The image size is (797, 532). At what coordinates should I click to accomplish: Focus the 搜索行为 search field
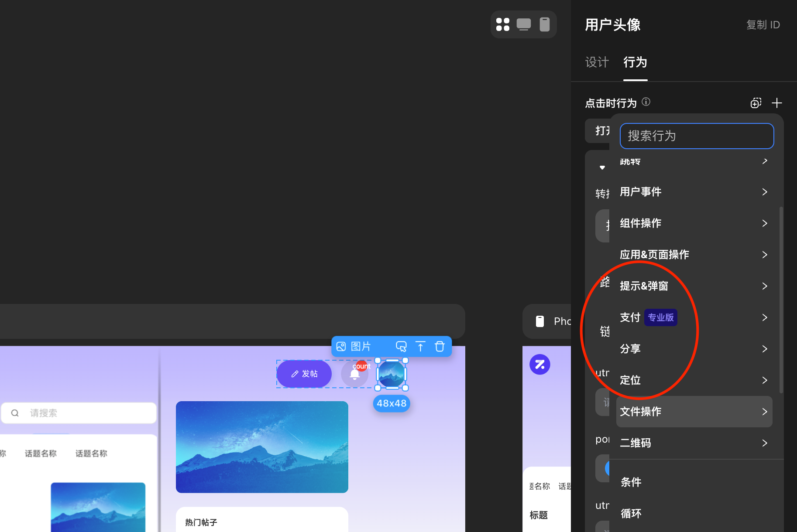coord(697,136)
